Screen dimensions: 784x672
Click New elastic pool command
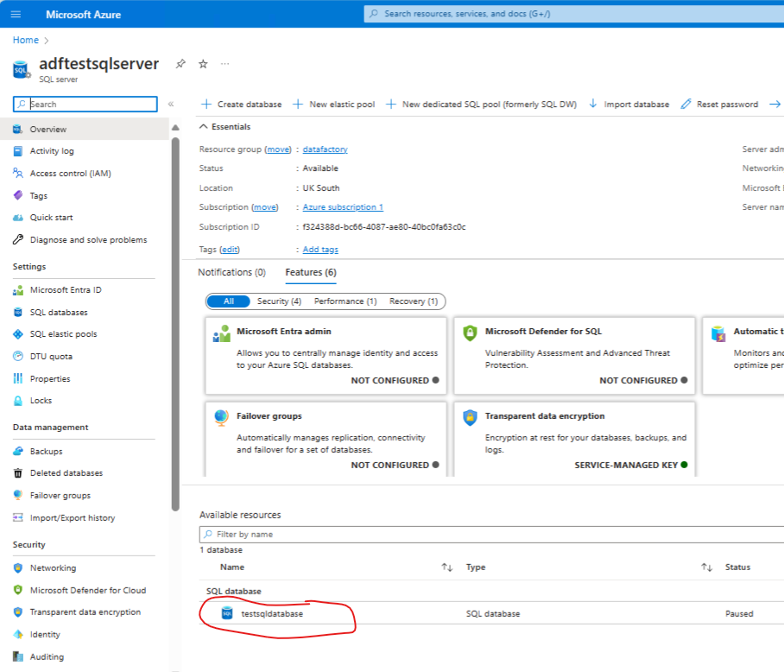334,104
